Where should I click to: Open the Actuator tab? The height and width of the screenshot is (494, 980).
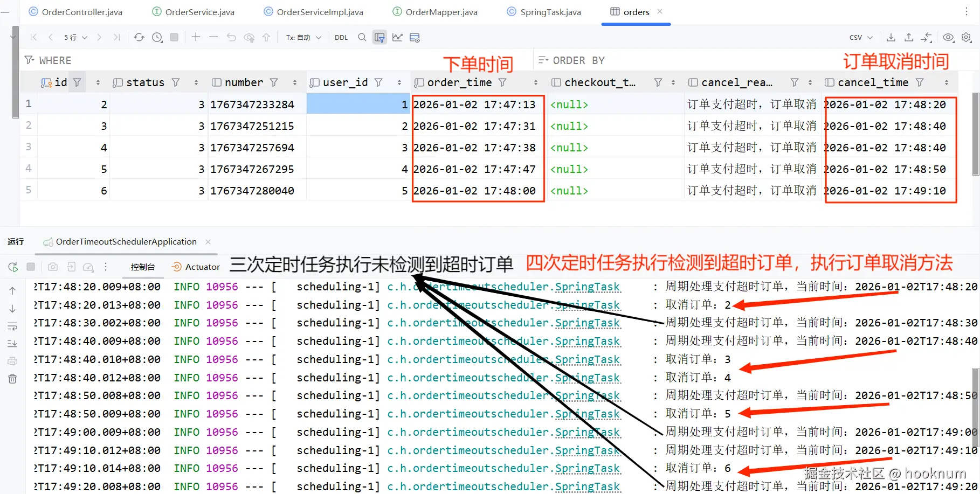click(x=196, y=267)
